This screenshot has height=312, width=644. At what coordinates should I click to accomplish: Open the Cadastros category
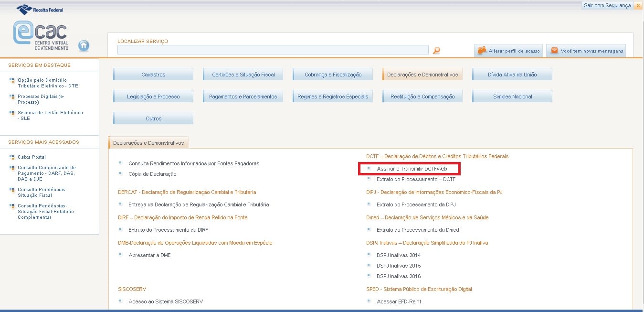pyautogui.click(x=153, y=75)
